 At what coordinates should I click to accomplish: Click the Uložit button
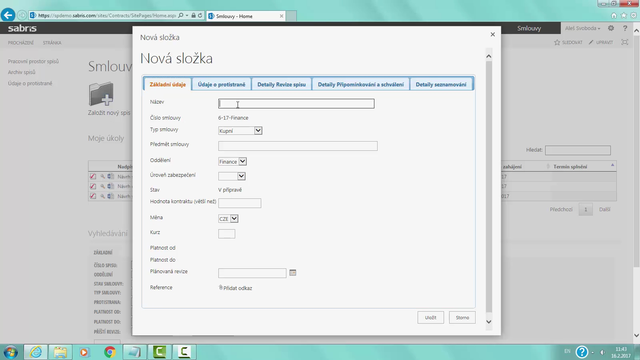430,317
